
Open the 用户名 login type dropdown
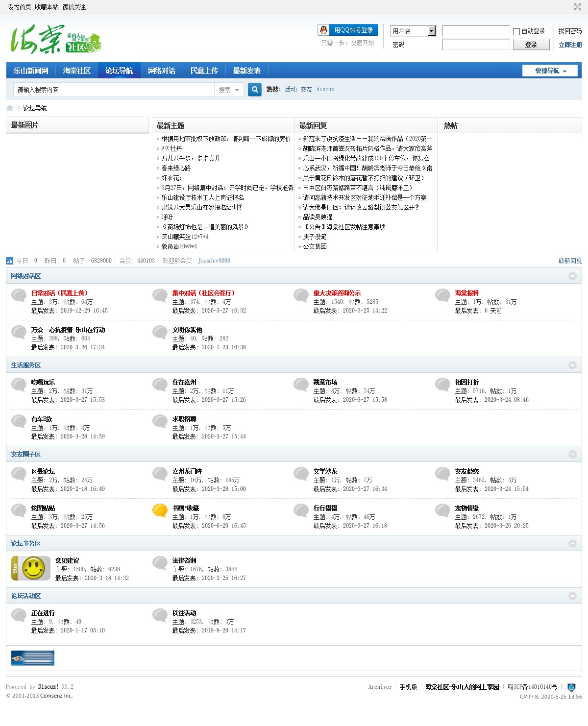[413, 31]
